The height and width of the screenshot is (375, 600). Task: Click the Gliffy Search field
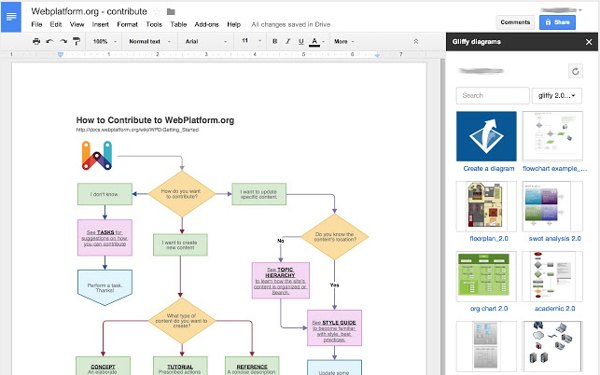point(492,96)
